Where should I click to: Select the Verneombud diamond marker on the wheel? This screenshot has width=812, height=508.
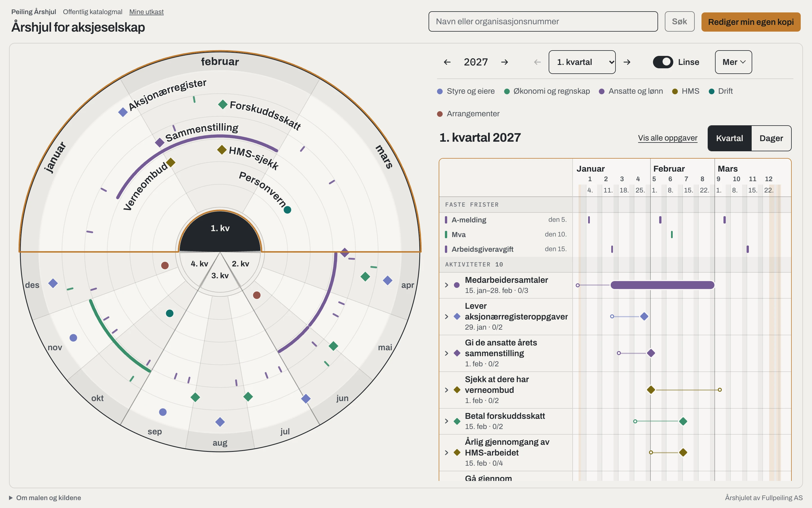pos(171,163)
